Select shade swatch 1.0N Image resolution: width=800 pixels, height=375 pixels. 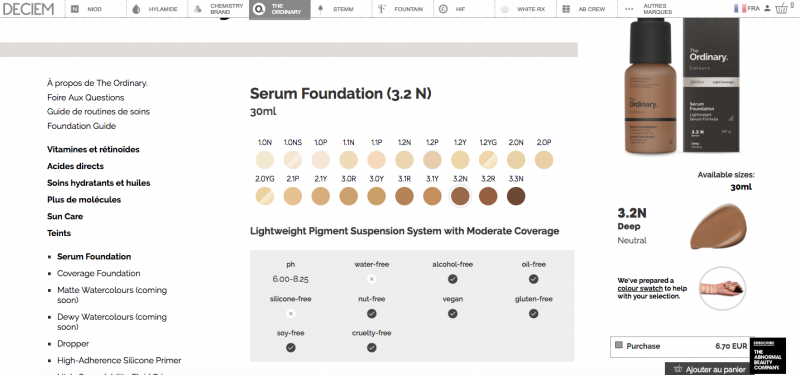265,160
